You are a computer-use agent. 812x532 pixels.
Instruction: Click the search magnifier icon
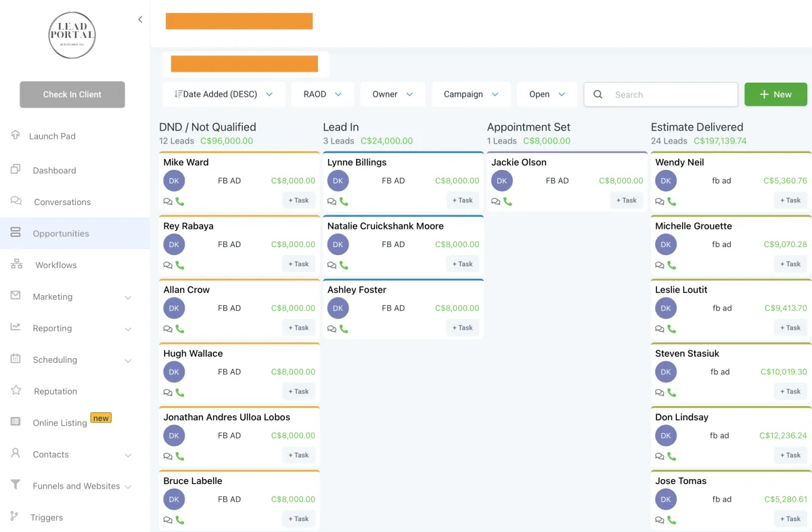tap(598, 95)
